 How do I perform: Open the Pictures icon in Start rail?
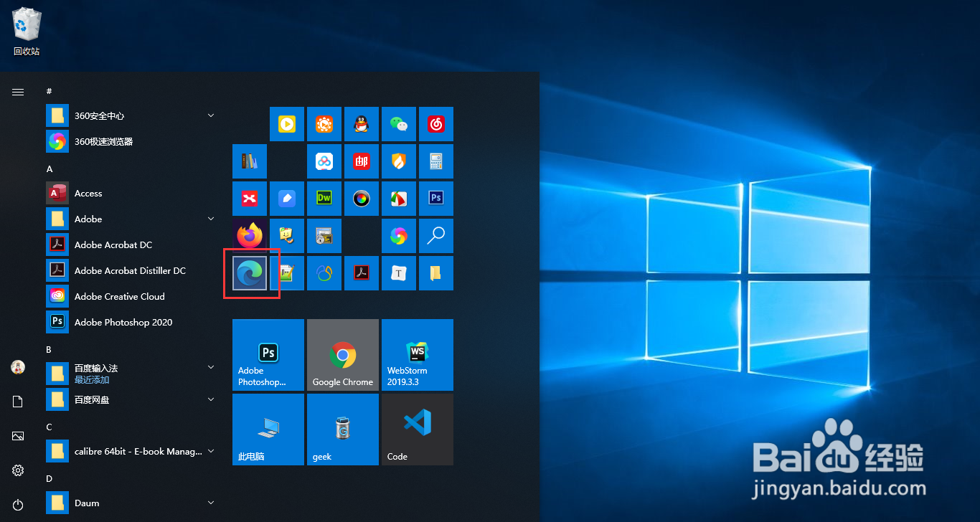click(18, 436)
